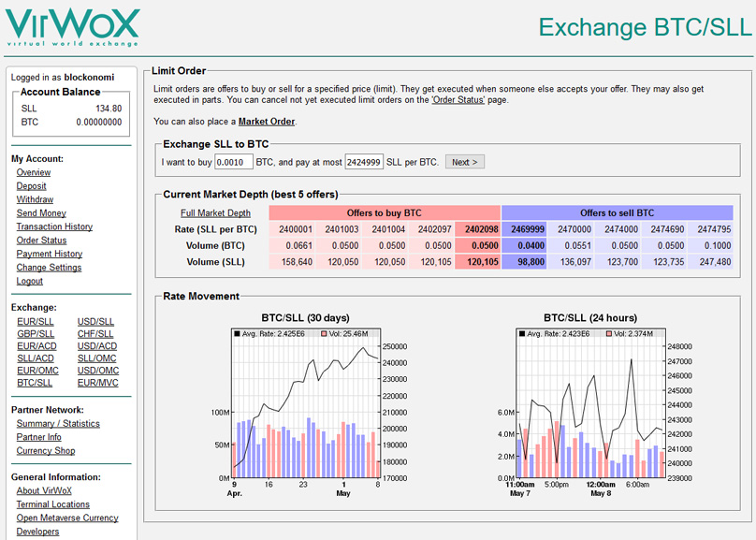Click the 98,800 SLL volume cell
The width and height of the screenshot is (756, 540).
tap(524, 262)
